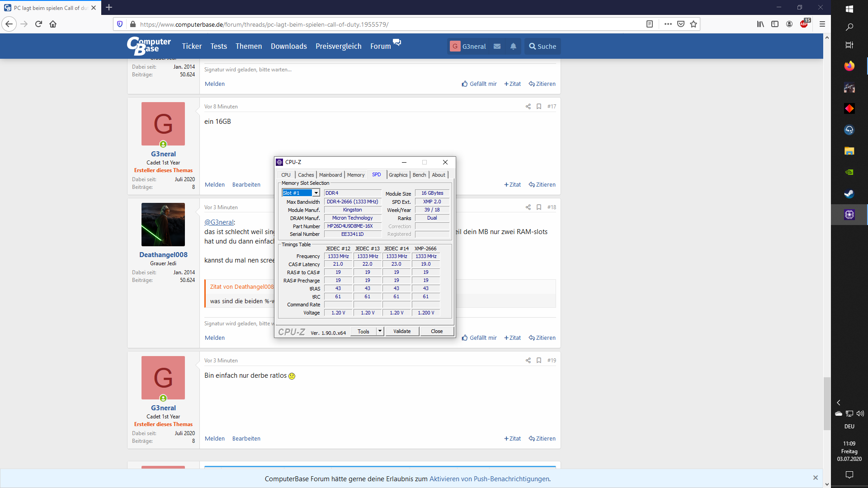Reload the current page

click(38, 24)
